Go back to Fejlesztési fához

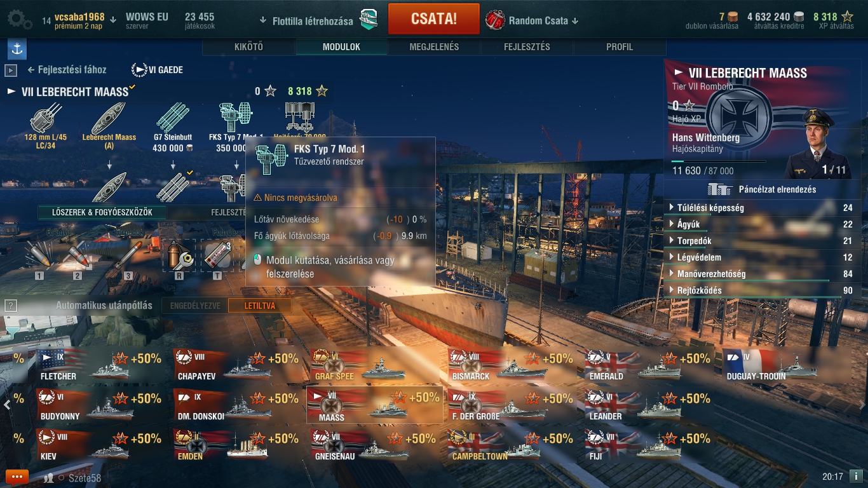point(66,70)
